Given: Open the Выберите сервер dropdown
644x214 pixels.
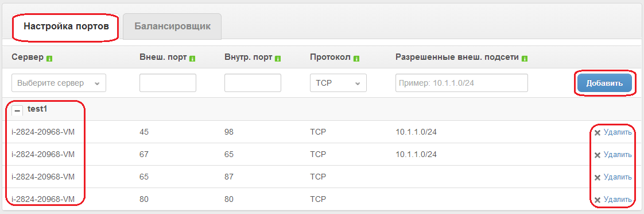Looking at the screenshot, I should [x=59, y=83].
